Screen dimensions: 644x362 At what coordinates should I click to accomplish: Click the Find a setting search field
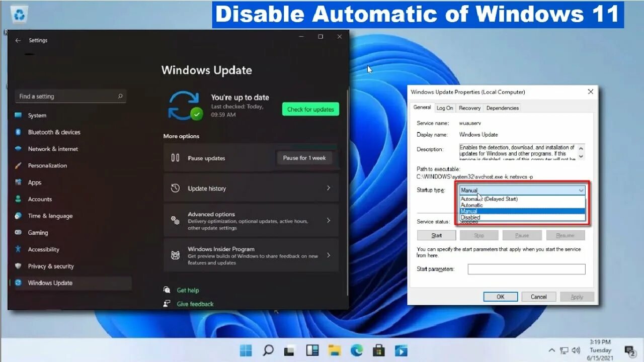point(70,96)
